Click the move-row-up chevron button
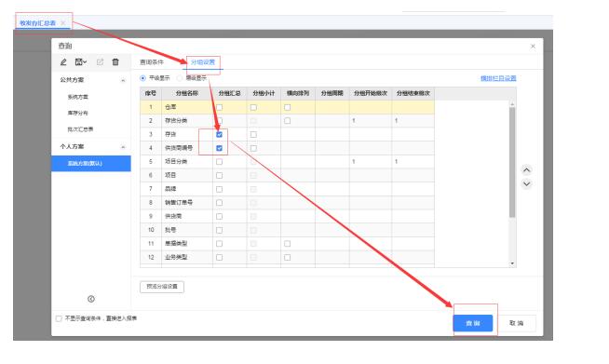 click(x=526, y=169)
